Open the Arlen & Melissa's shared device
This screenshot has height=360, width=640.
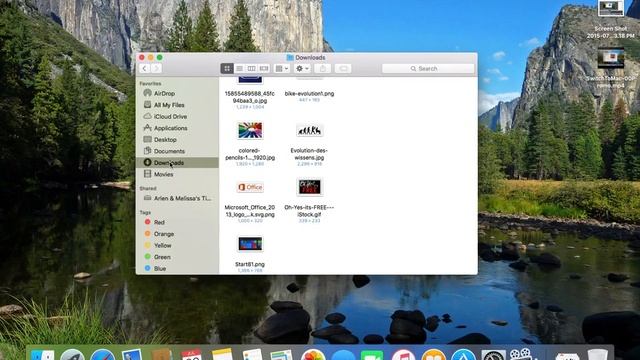tap(178, 198)
